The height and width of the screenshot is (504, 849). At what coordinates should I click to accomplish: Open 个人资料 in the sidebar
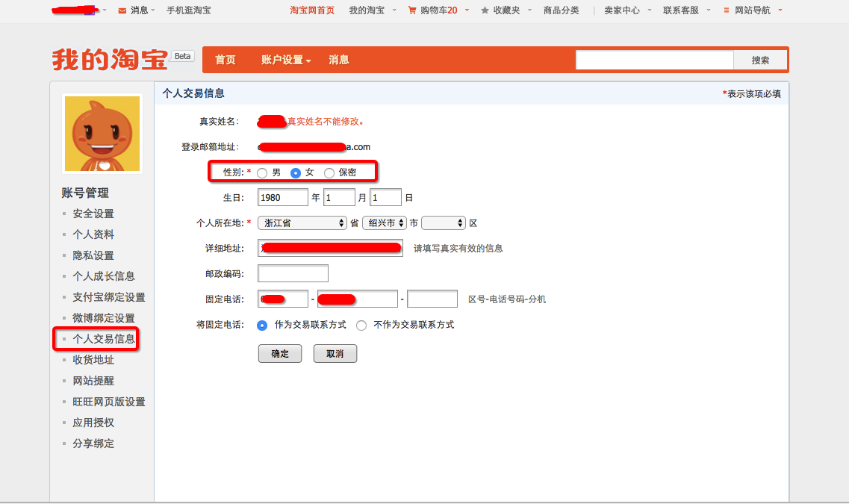click(x=93, y=234)
